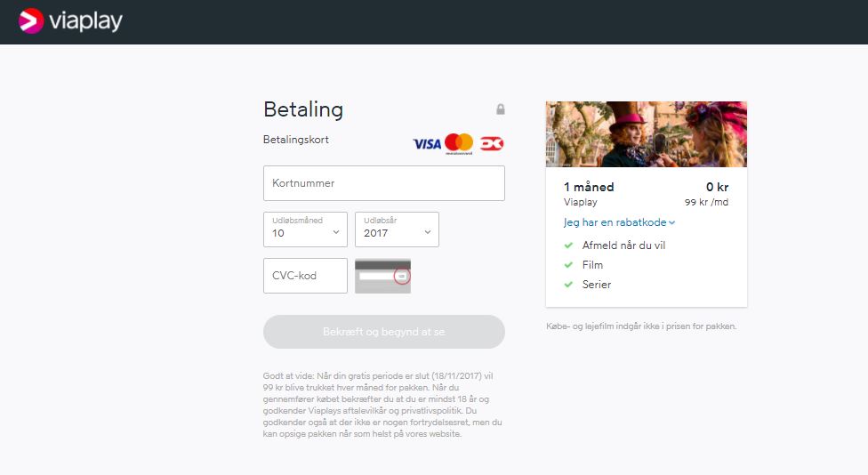Click the padlock security icon beside Betaling
Screen dimensions: 868x475
[501, 109]
